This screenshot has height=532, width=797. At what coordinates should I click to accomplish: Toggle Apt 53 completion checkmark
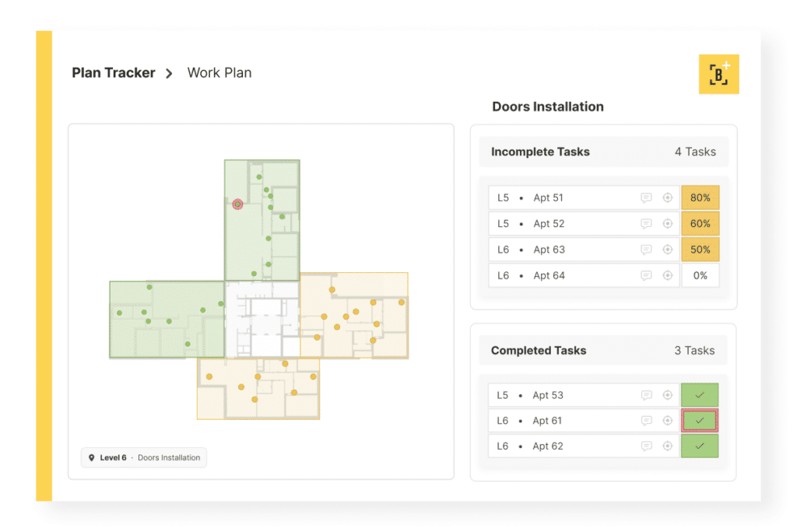[x=700, y=395]
